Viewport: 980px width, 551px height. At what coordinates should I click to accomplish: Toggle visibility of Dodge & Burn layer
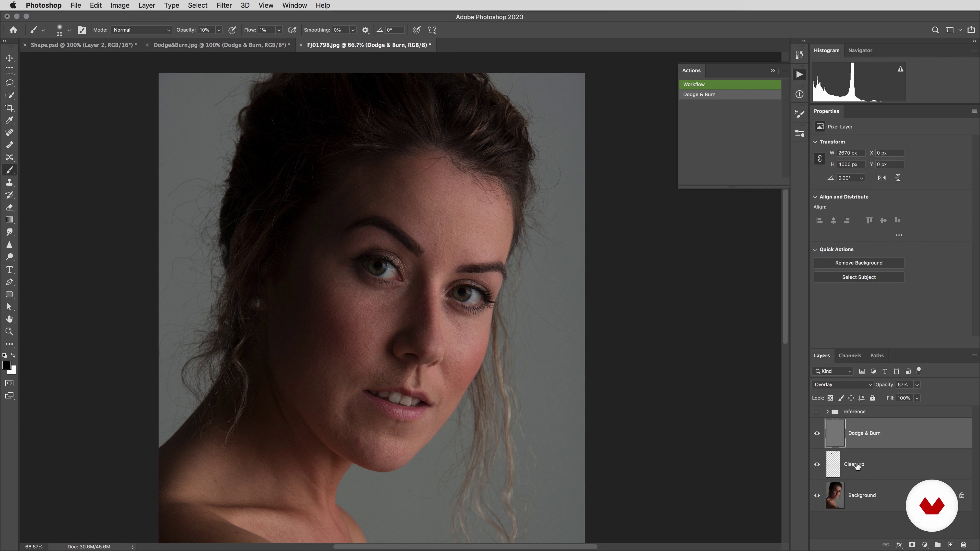point(817,433)
